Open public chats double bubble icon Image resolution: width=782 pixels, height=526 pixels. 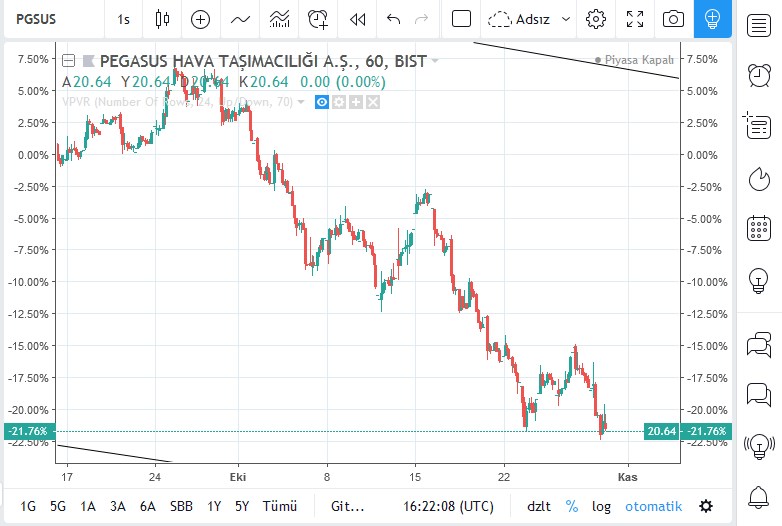pos(759,345)
